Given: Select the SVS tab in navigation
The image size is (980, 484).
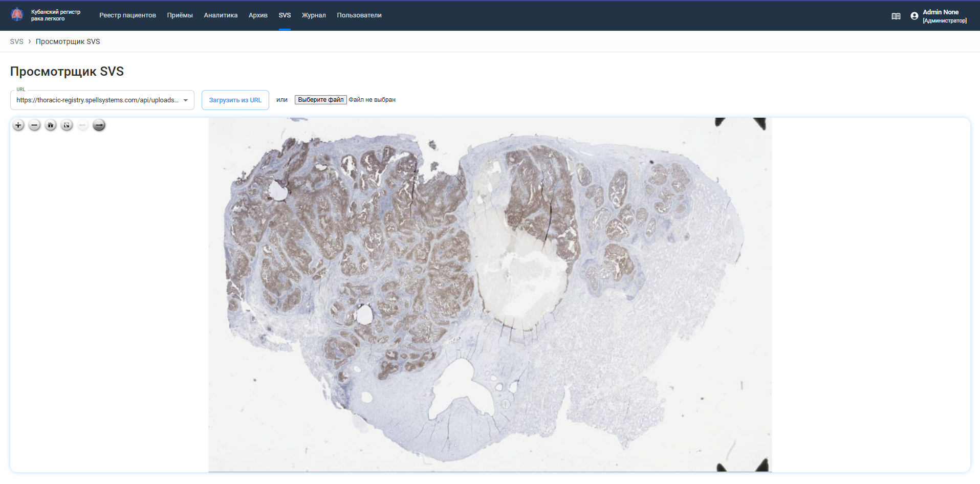Looking at the screenshot, I should (285, 15).
